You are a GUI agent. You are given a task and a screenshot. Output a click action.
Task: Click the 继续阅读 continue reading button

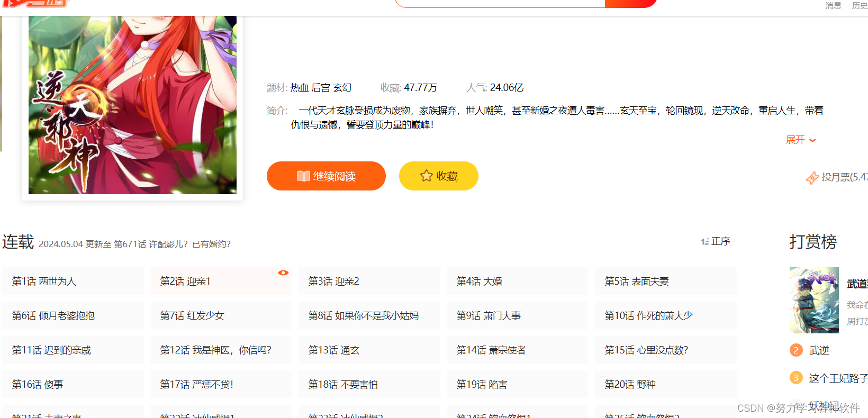click(x=326, y=176)
